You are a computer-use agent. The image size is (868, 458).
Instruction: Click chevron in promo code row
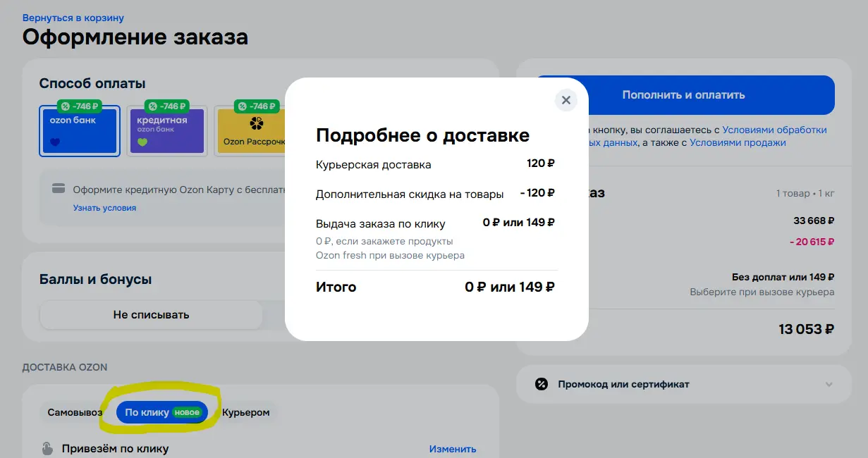(829, 384)
